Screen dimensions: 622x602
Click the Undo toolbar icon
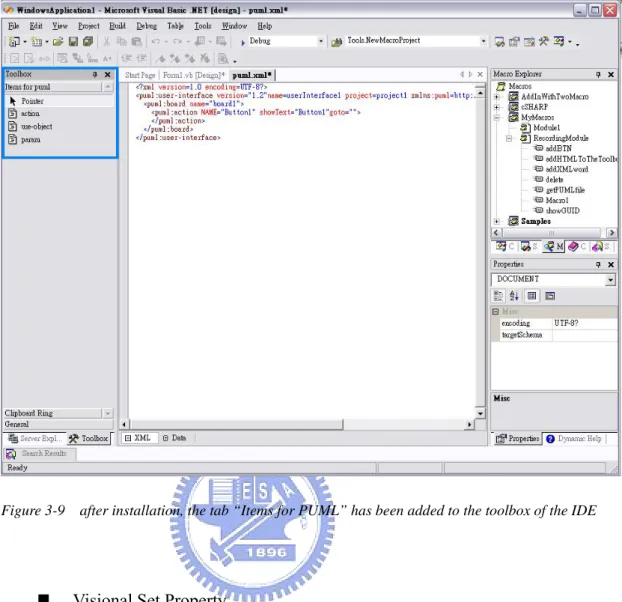[x=156, y=41]
